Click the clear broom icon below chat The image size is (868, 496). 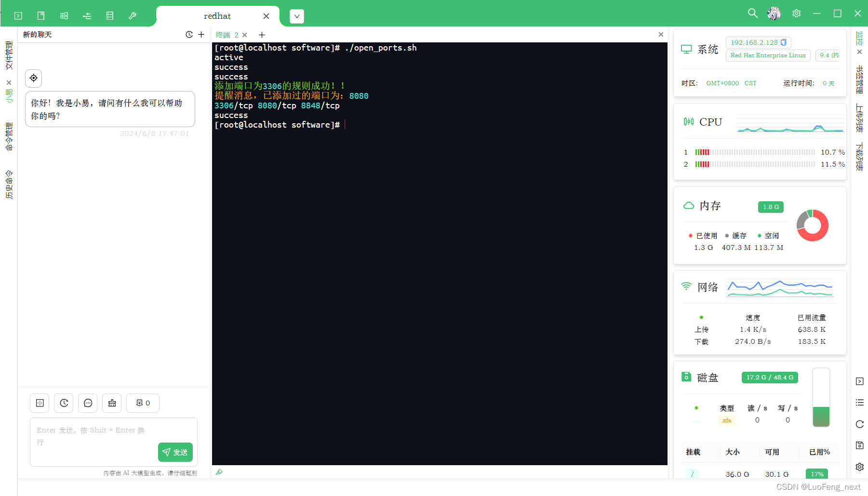click(112, 403)
